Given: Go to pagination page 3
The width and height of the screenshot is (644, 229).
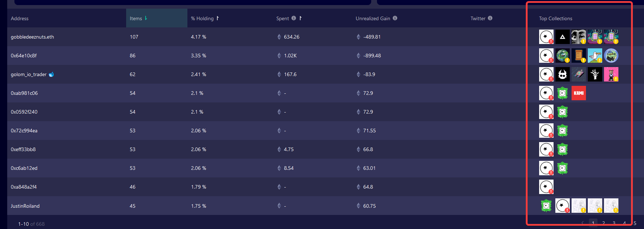Looking at the screenshot, I should tap(614, 223).
